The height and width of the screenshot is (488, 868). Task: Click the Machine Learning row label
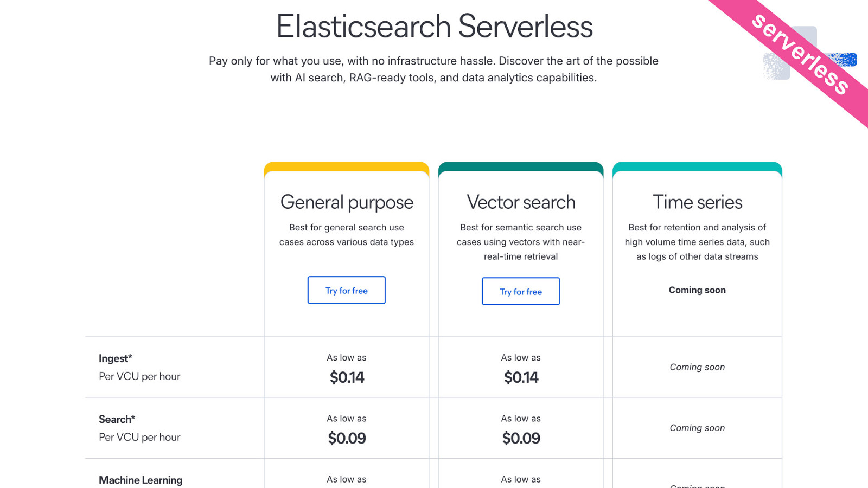[141, 480]
